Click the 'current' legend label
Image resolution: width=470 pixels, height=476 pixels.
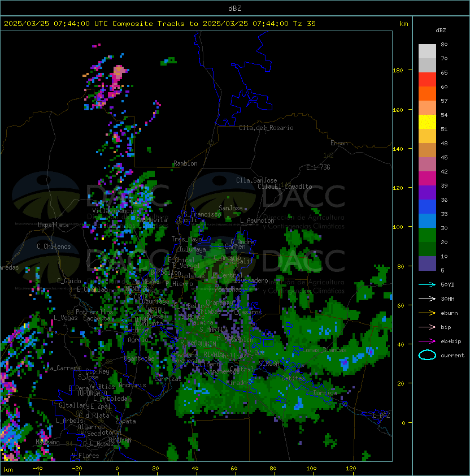[x=452, y=356]
